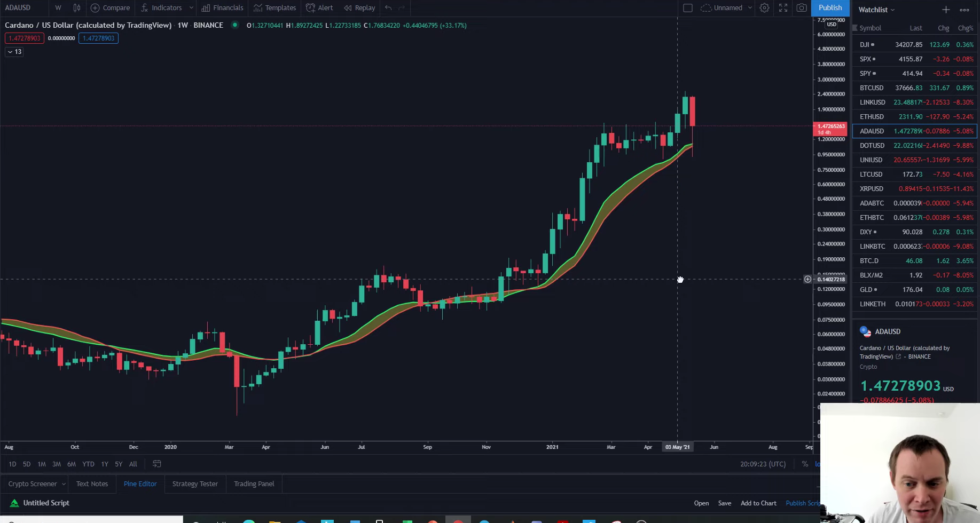Set chart range to 5Y
980x523 pixels.
click(119, 464)
